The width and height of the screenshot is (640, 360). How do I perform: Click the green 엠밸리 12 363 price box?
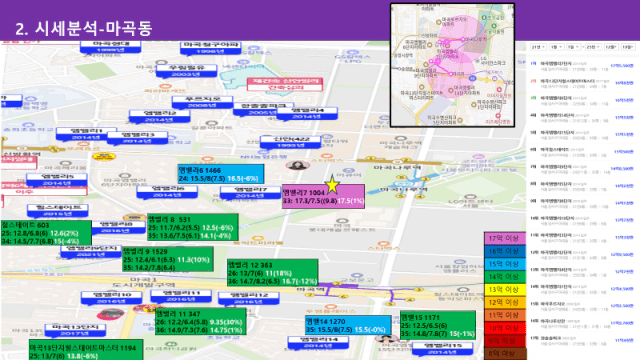[x=273, y=273]
